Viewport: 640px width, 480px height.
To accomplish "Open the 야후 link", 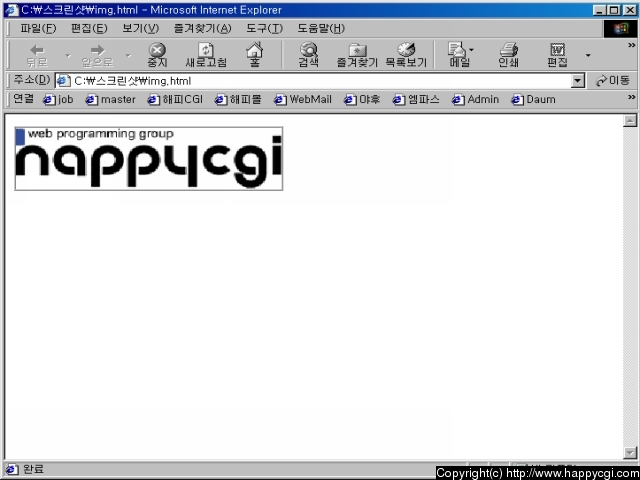I will (x=362, y=99).
